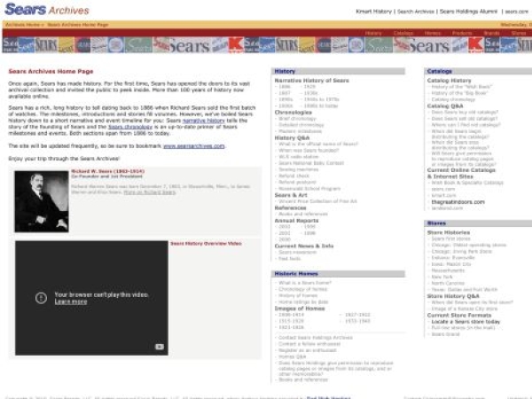Open the Sears Grand link
This screenshot has height=399, width=532.
point(445,334)
